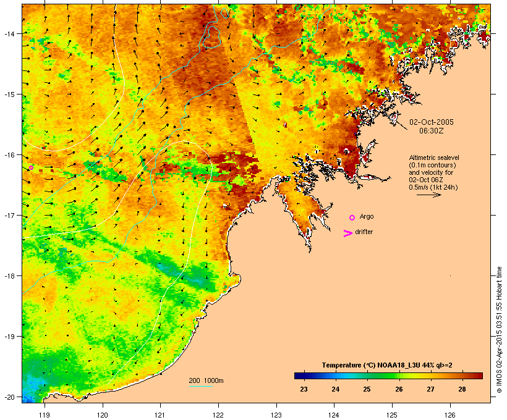The image size is (507, 420).
Task: Click the 0.5m/s velocity scale arrow
Action: pos(428,195)
